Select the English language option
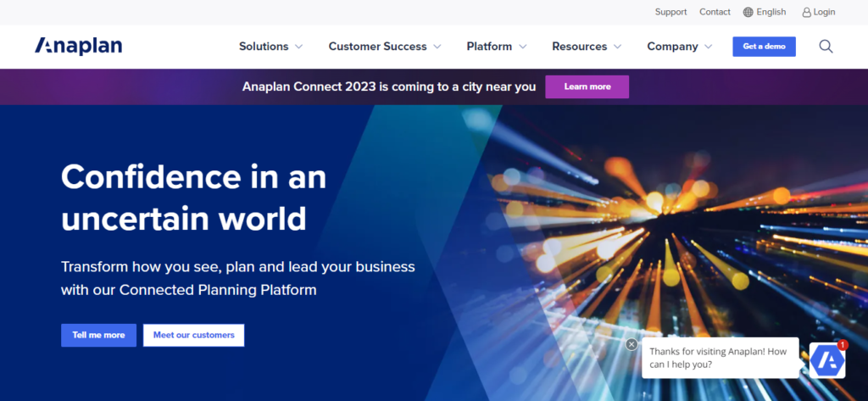The image size is (868, 401). 771,12
